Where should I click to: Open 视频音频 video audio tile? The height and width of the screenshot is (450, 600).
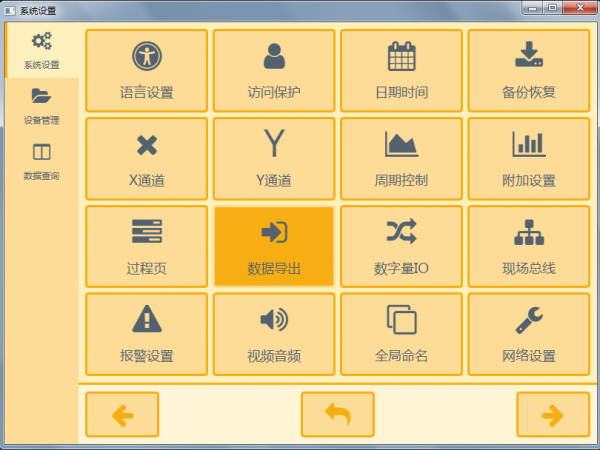tap(274, 334)
